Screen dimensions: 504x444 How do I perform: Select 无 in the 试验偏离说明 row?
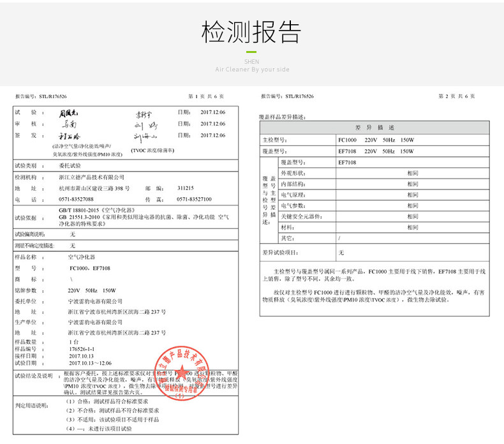(73, 234)
